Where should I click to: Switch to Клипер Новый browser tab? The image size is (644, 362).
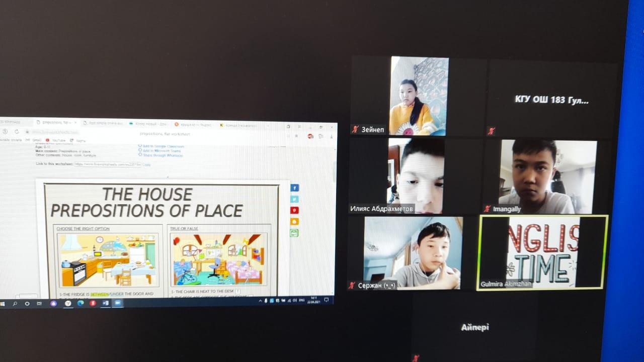click(148, 124)
